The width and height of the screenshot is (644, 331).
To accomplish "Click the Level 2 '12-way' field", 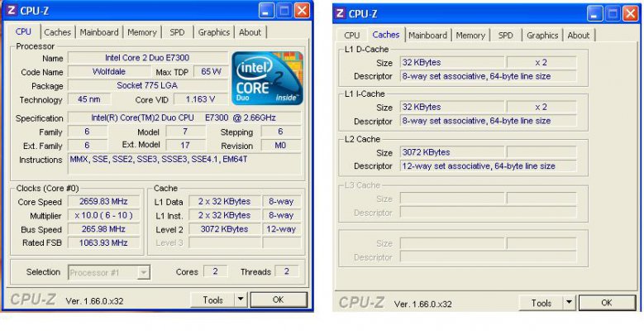I will point(281,229).
